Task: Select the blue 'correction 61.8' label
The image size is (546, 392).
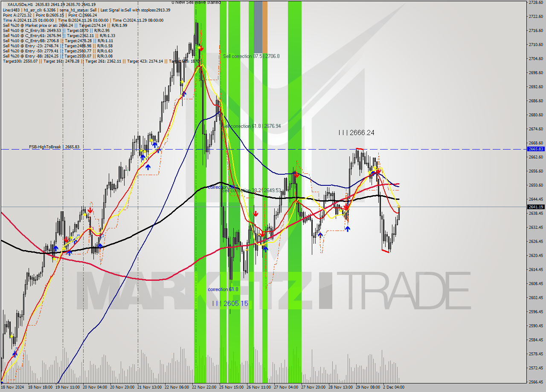Action: tap(223, 289)
